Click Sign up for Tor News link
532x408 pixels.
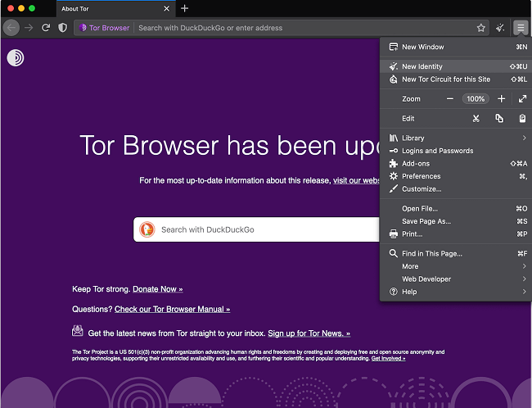[309, 333]
